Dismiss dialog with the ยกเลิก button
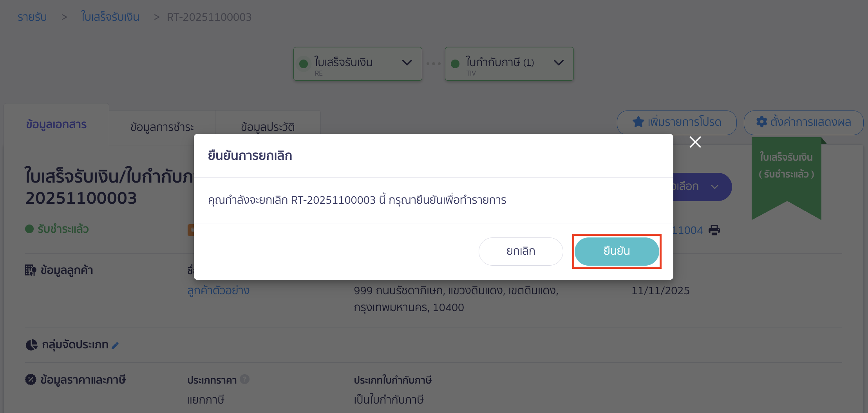This screenshot has width=868, height=413. click(521, 251)
